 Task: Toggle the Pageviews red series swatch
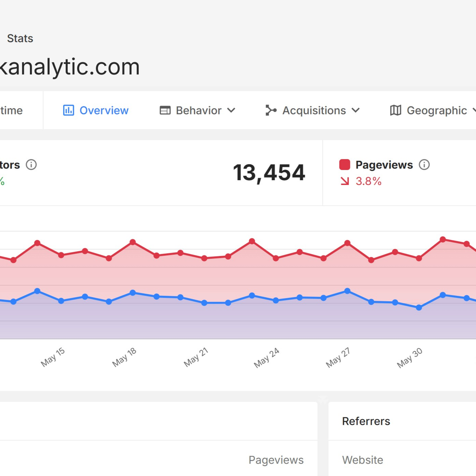pyautogui.click(x=345, y=165)
